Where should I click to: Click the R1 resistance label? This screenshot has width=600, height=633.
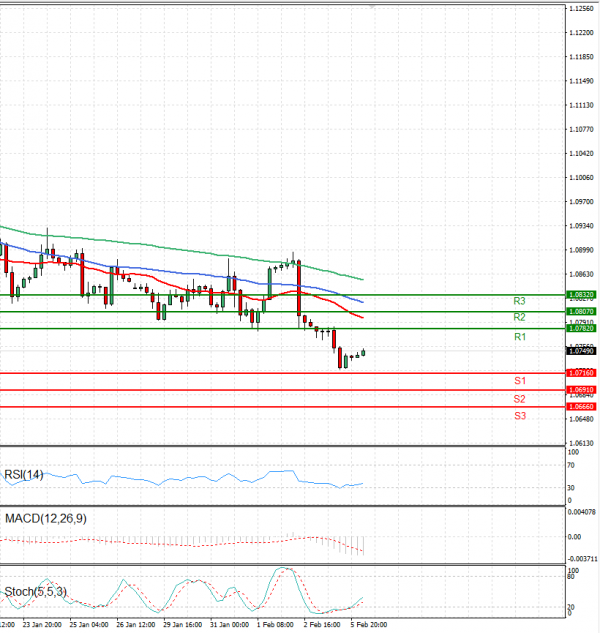click(x=520, y=337)
